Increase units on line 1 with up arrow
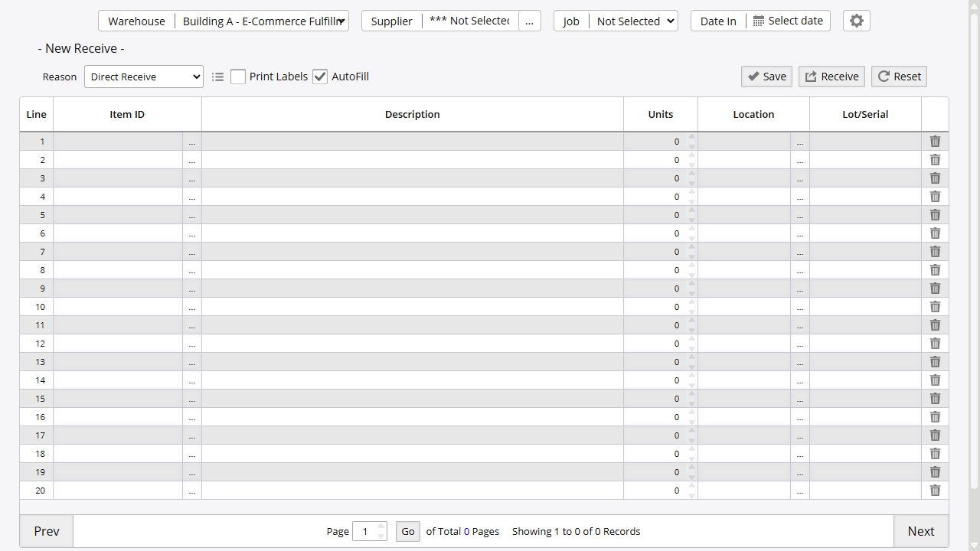This screenshot has height=551, width=980. (691, 137)
